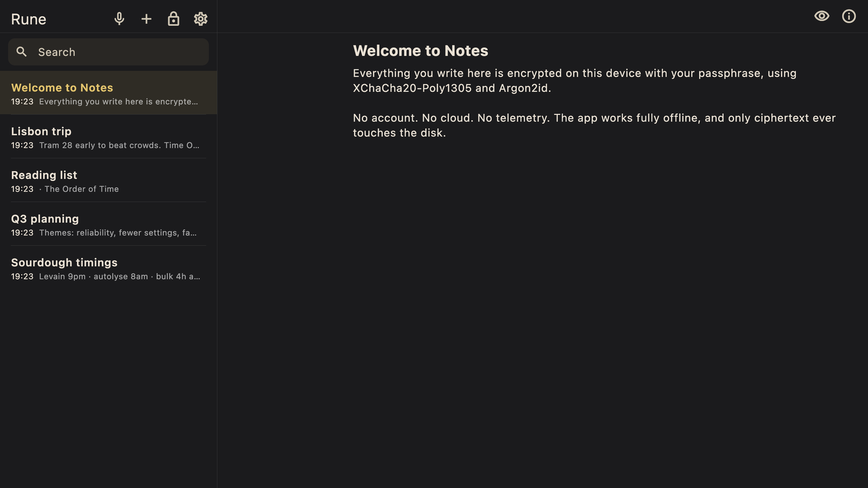868x488 pixels.
Task: Lock the vault with the padlock icon
Action: click(x=174, y=19)
